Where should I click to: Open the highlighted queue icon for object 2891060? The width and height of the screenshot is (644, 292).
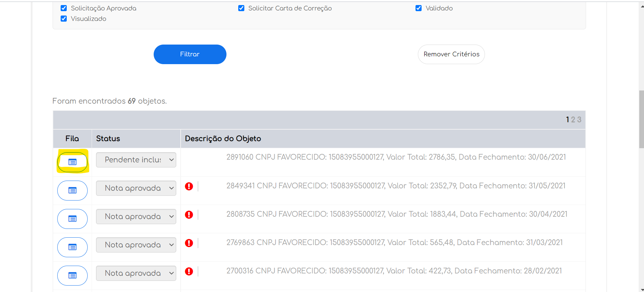pyautogui.click(x=72, y=162)
